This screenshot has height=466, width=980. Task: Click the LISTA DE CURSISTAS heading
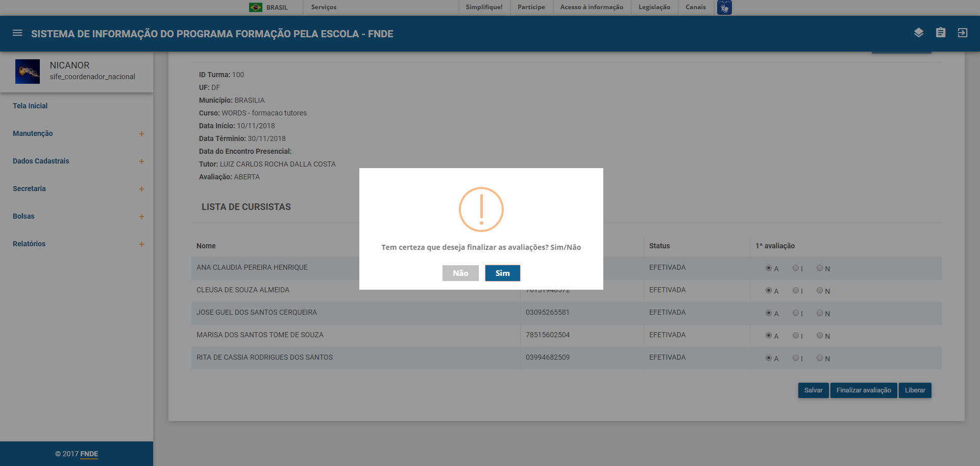(x=246, y=207)
